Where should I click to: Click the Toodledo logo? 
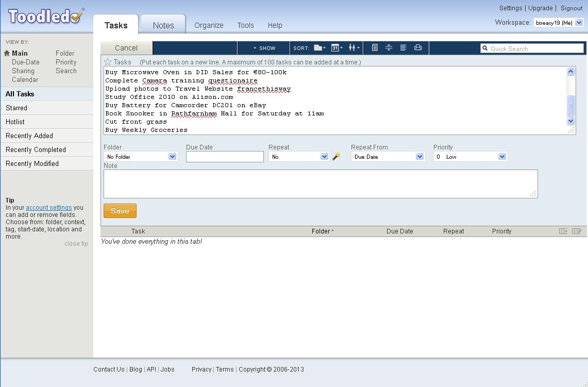[46, 16]
